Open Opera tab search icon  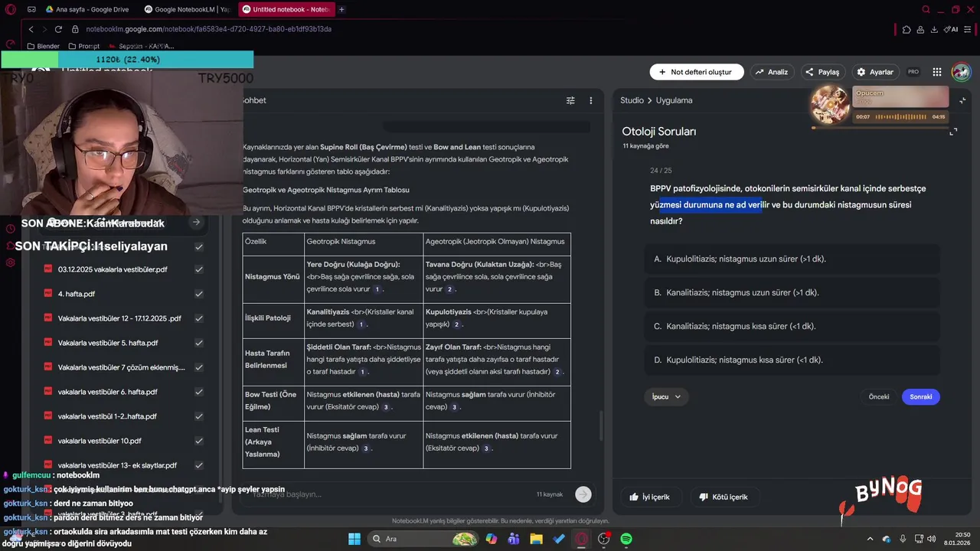click(x=926, y=10)
